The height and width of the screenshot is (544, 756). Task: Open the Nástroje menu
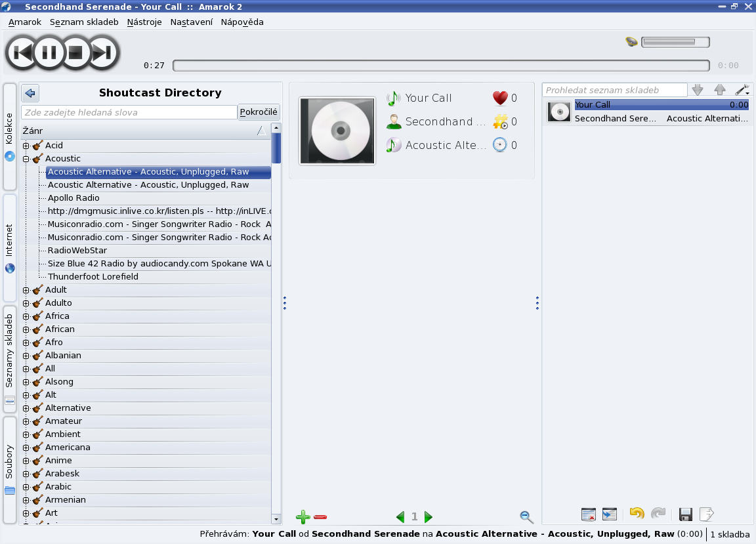(x=144, y=22)
